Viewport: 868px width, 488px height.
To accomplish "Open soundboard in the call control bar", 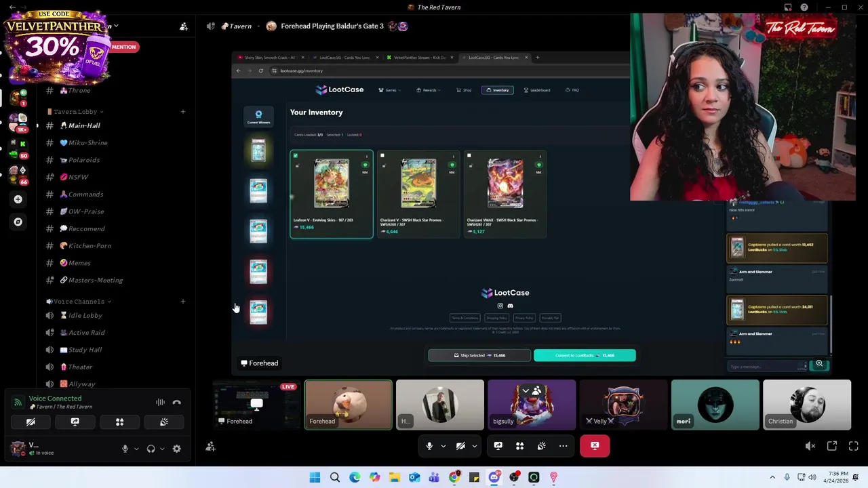I will (541, 446).
